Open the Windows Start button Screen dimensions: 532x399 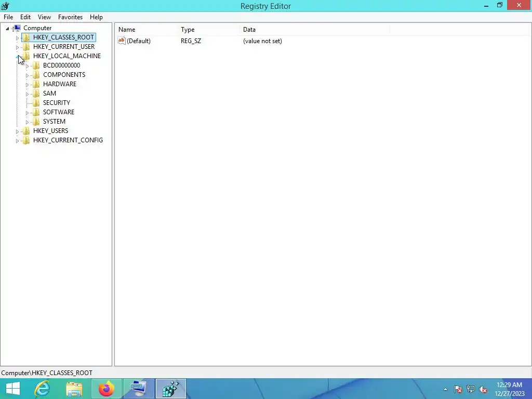pos(12,389)
